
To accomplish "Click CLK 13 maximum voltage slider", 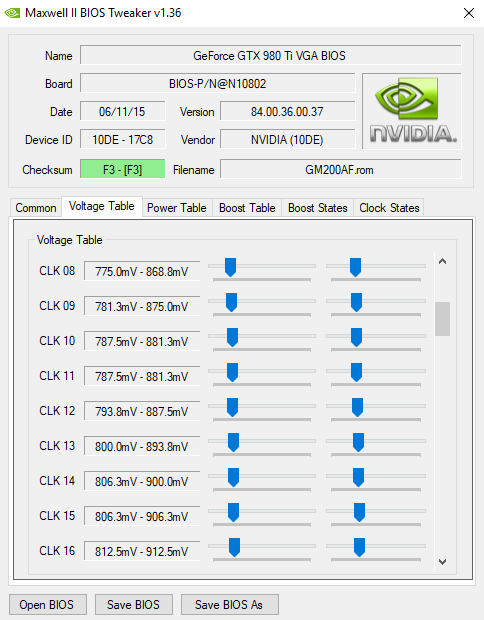I will point(376,444).
